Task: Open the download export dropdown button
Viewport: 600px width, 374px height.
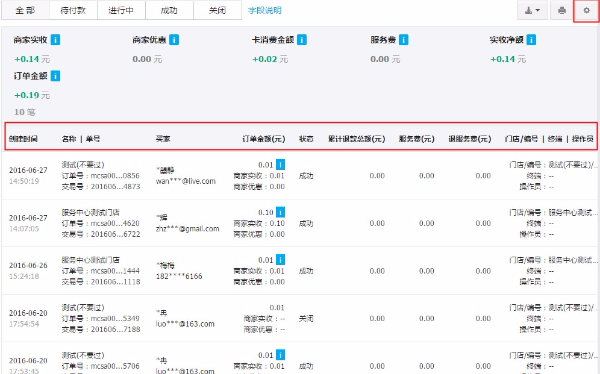Action: pyautogui.click(x=532, y=10)
